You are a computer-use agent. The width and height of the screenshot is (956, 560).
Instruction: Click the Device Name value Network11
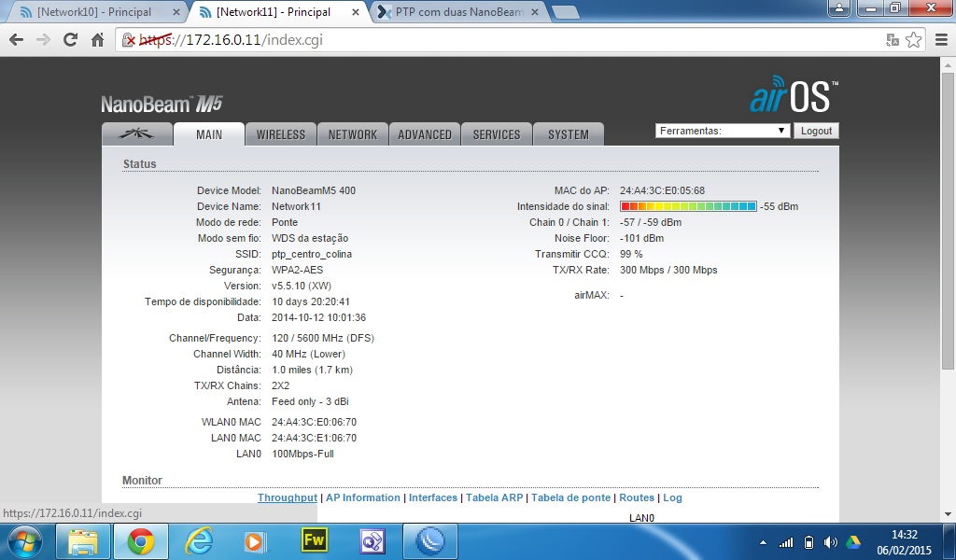pos(296,206)
